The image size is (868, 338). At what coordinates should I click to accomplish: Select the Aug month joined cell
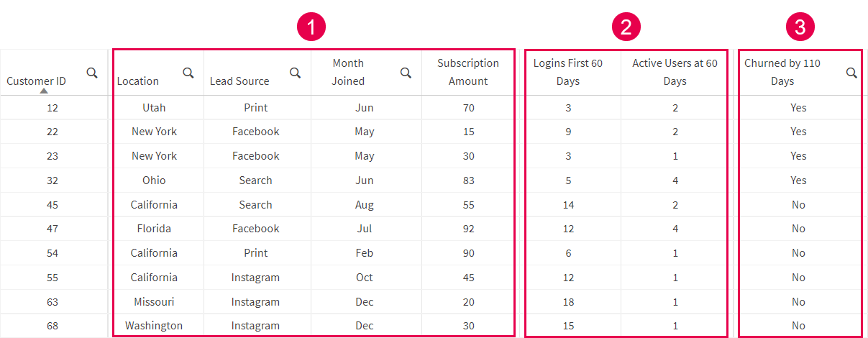[365, 205]
